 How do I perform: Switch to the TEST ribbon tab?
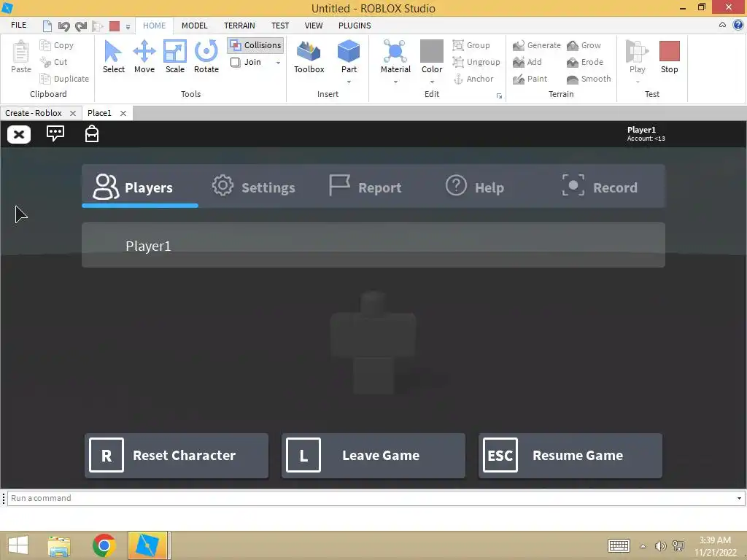pos(279,26)
